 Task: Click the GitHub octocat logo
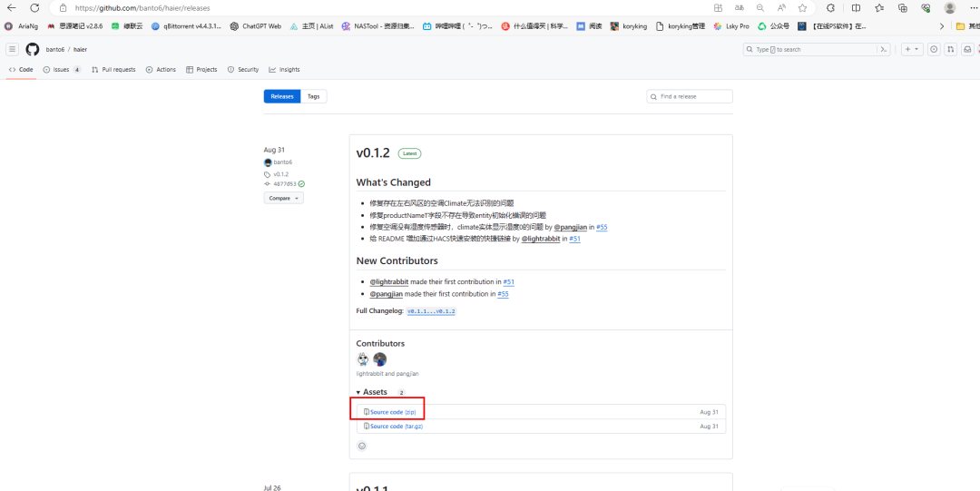[33, 49]
